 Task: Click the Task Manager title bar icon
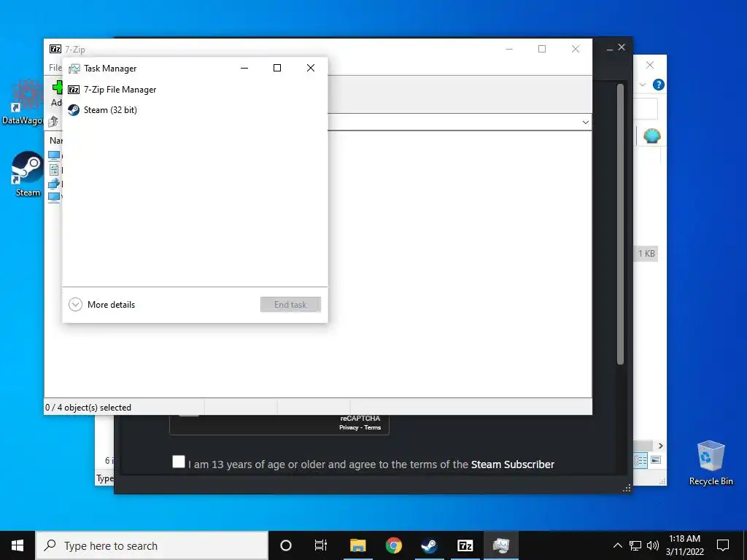pos(74,69)
